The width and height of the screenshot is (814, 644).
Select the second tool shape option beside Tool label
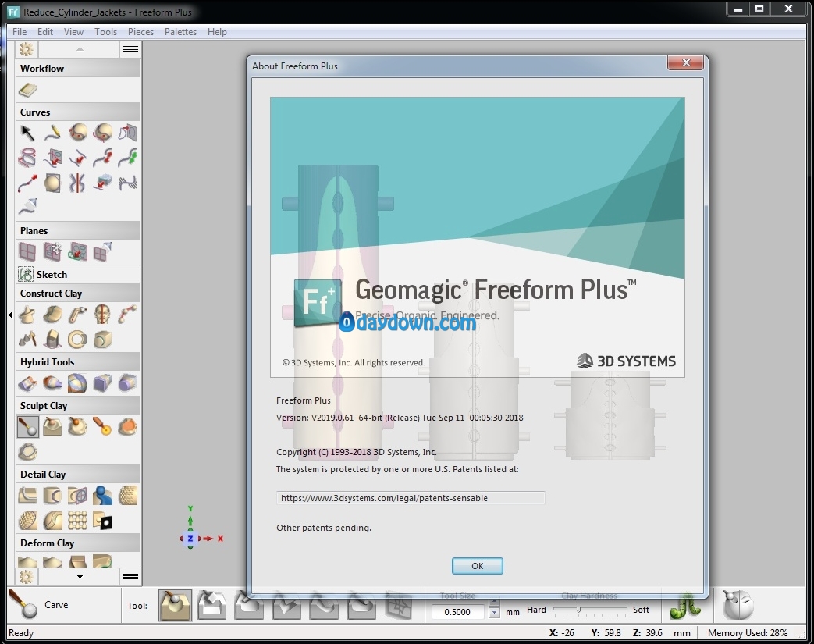211,605
